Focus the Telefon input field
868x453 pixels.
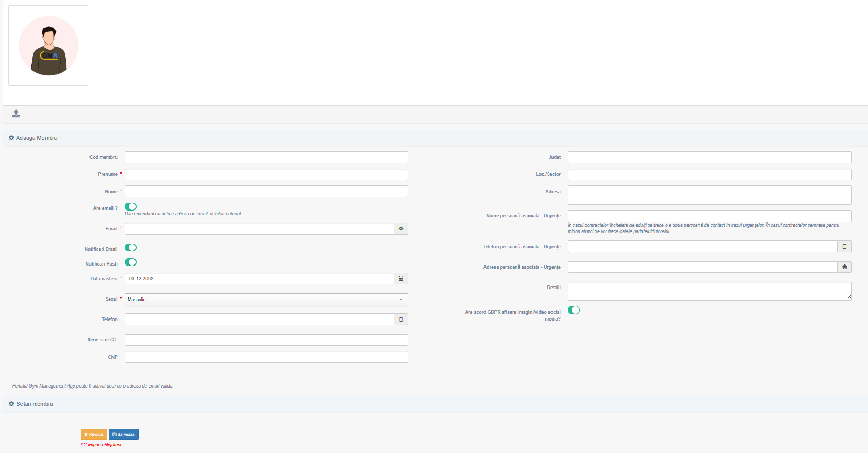(260, 319)
